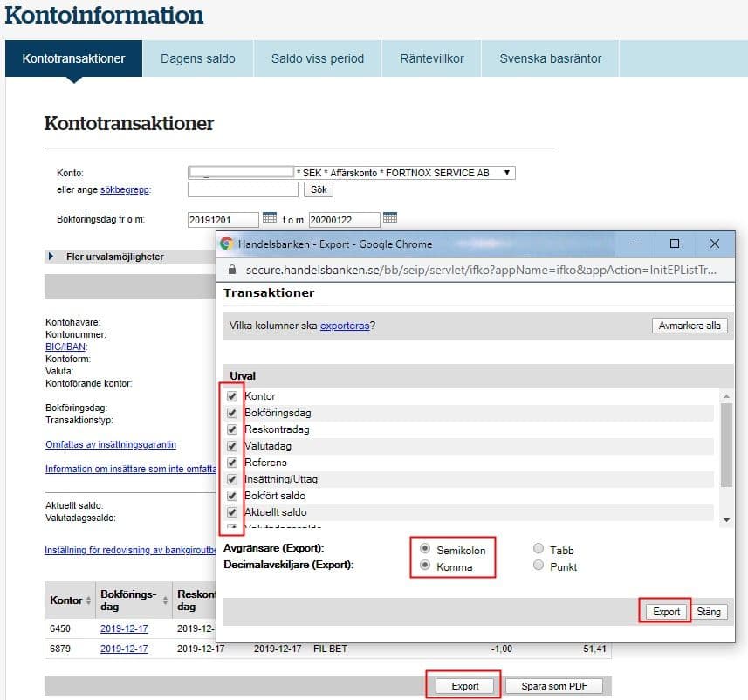Click the 6879 Kontor cell
This screenshot has height=700, width=748.
[60, 649]
